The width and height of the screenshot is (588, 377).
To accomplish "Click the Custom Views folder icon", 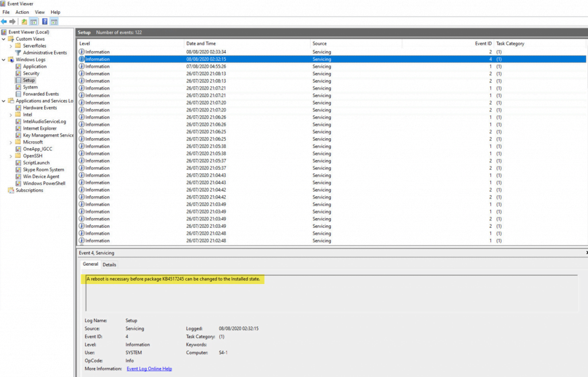I will point(11,39).
